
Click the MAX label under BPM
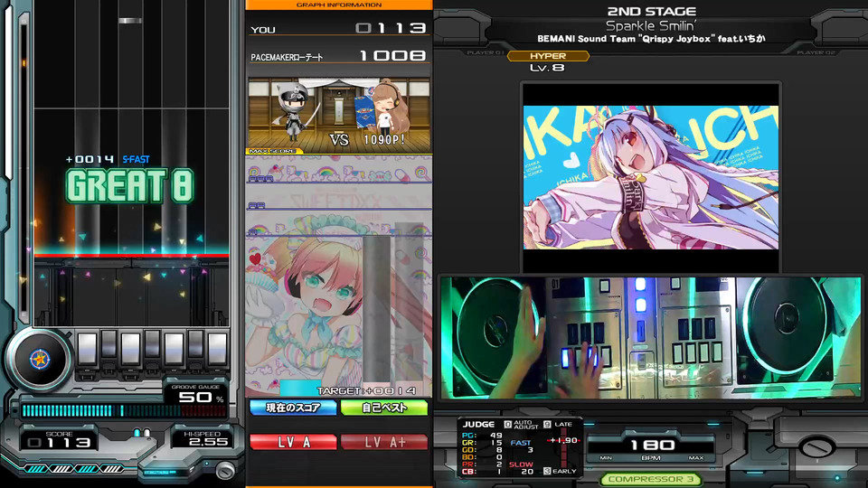click(x=696, y=458)
